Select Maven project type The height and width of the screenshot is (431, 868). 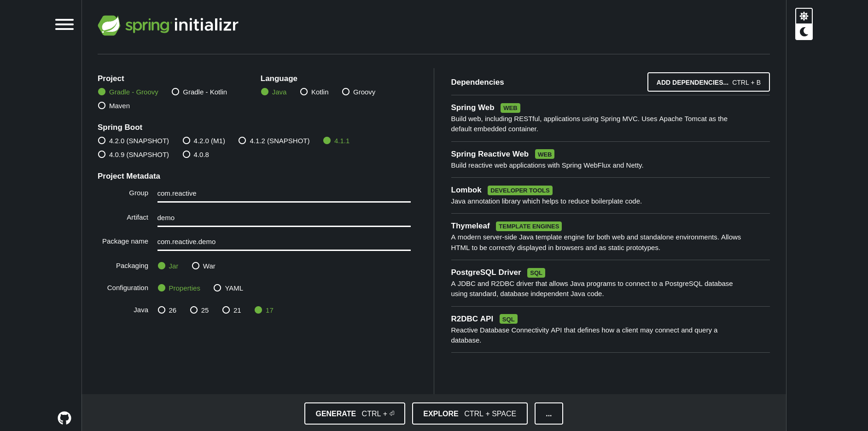[114, 106]
